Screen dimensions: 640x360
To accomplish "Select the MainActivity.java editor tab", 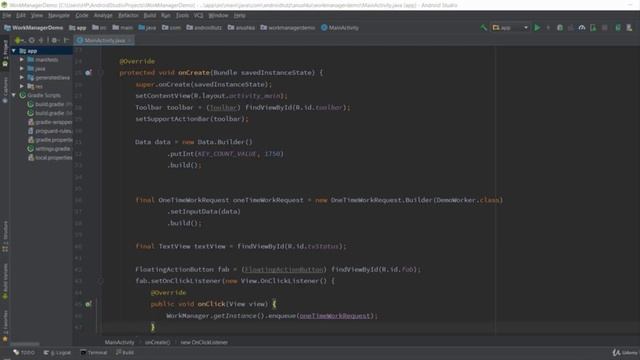I will 104,40.
